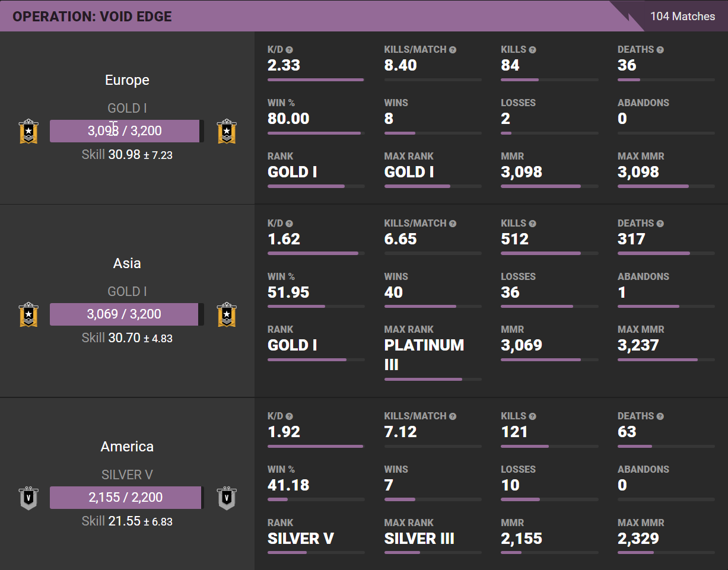Image resolution: width=728 pixels, height=570 pixels.
Task: Click the America Silver V rank badge on the left
Action: tap(28, 498)
